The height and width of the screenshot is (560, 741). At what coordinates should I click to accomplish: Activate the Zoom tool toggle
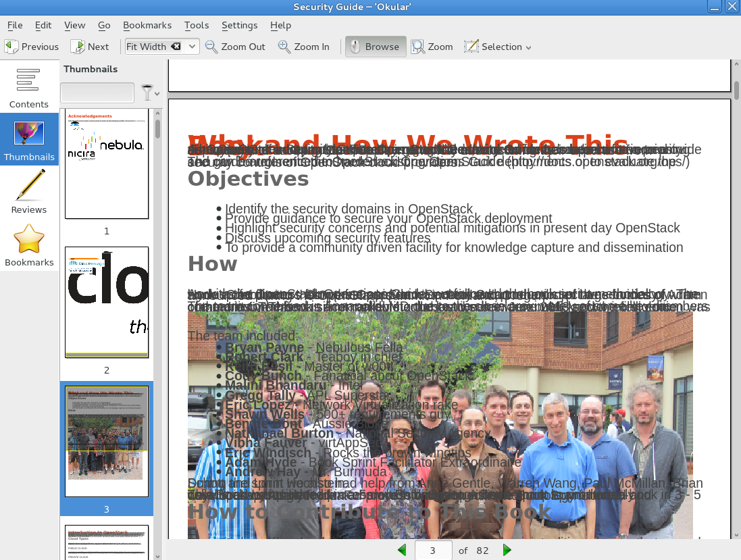[432, 47]
